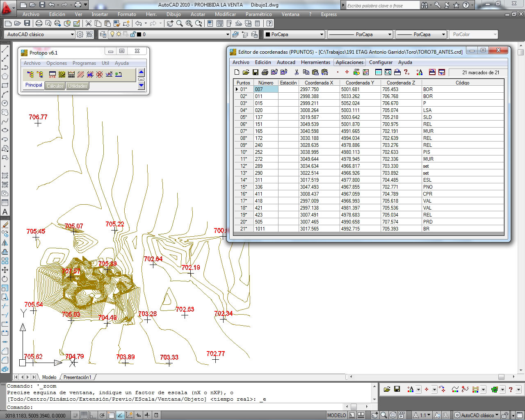Image resolution: width=525 pixels, height=420 pixels.
Task: Click the keyword search box in title bar
Action: 382,6
